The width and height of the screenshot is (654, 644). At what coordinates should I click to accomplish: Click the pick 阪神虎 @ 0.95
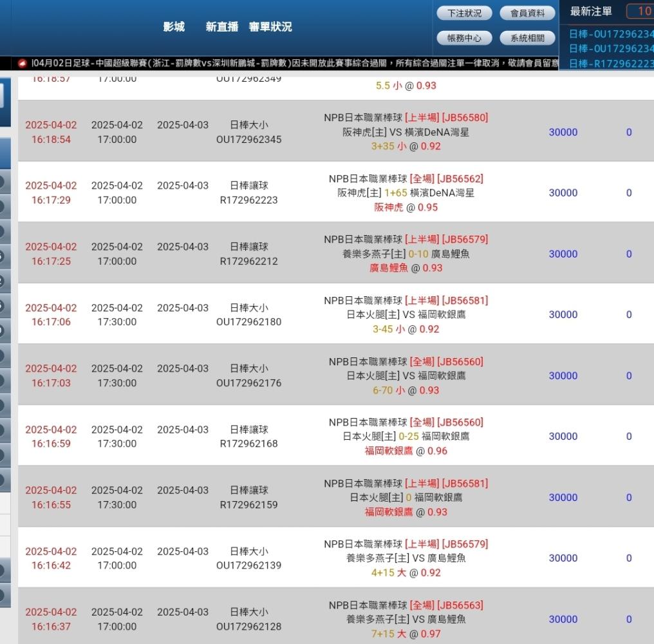[x=406, y=207]
